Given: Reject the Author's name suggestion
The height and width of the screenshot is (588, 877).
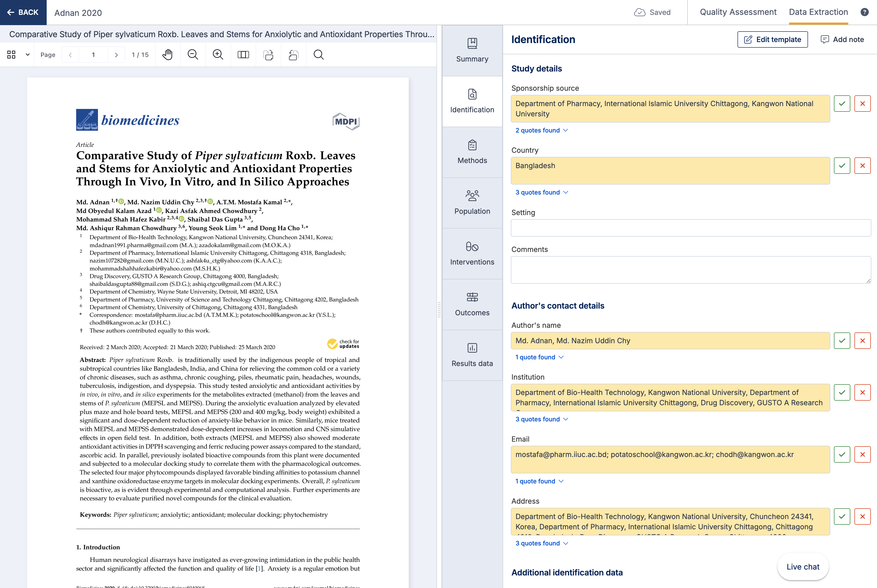Looking at the screenshot, I should pos(862,340).
